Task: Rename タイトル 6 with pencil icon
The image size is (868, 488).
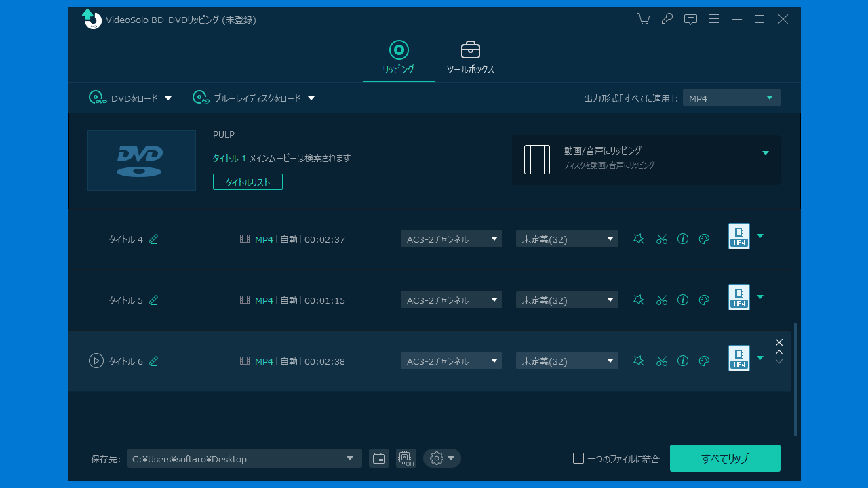Action: pos(153,361)
